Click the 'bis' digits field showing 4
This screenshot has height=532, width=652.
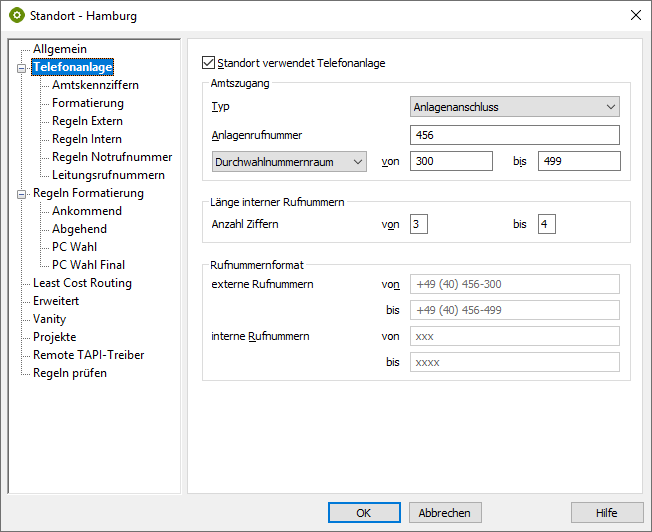click(546, 224)
